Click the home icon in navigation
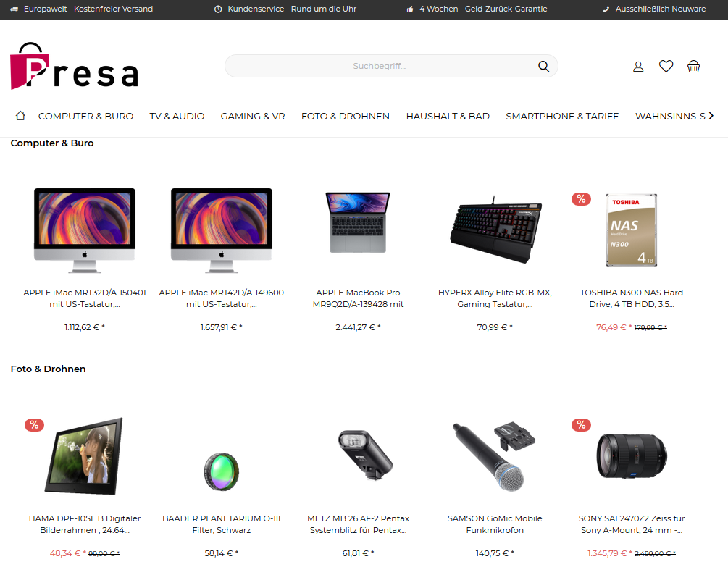 tap(20, 116)
